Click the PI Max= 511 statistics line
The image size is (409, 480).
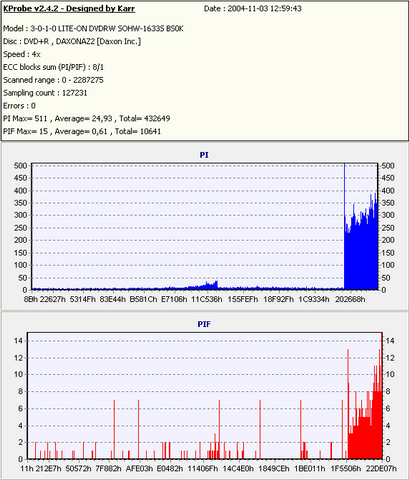click(87, 118)
